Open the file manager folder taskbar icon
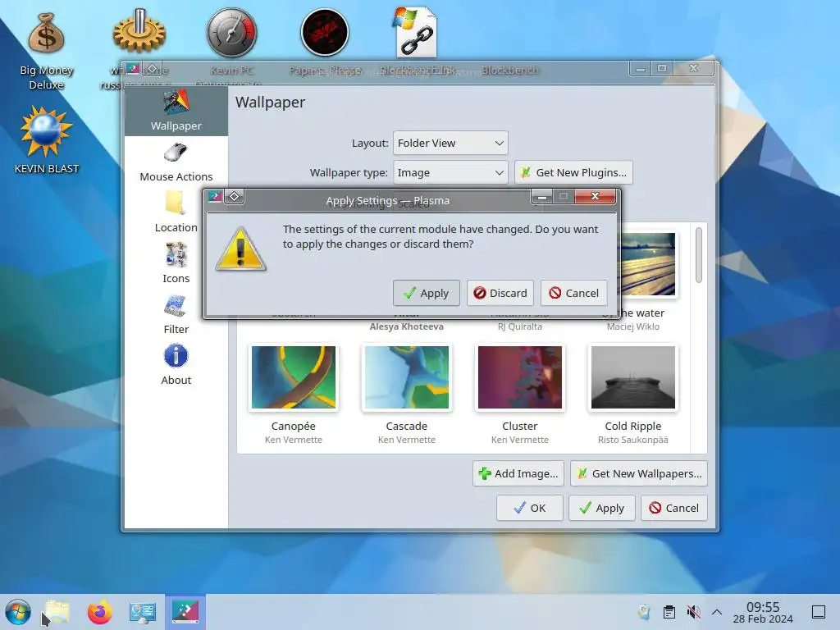840x630 pixels. [x=57, y=612]
